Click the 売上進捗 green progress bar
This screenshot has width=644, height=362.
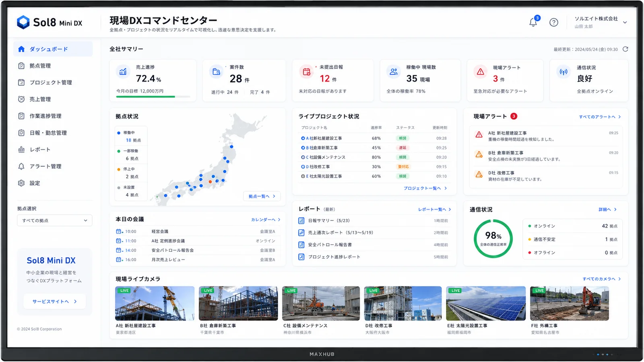click(x=146, y=97)
